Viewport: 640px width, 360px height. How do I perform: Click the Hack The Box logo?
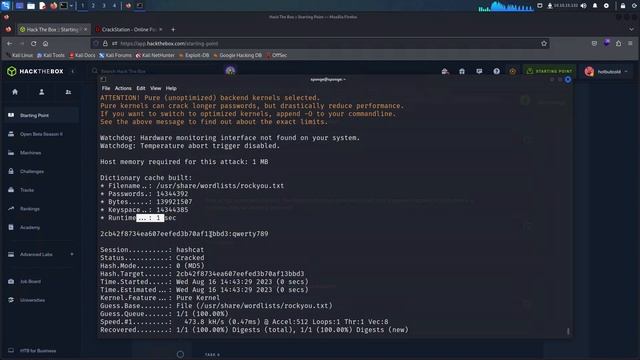[x=35, y=71]
